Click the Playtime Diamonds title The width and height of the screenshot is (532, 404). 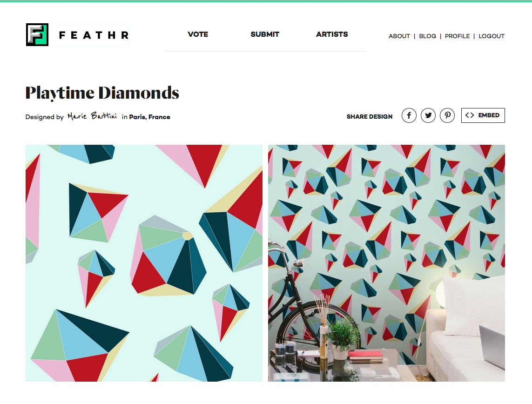tap(102, 93)
